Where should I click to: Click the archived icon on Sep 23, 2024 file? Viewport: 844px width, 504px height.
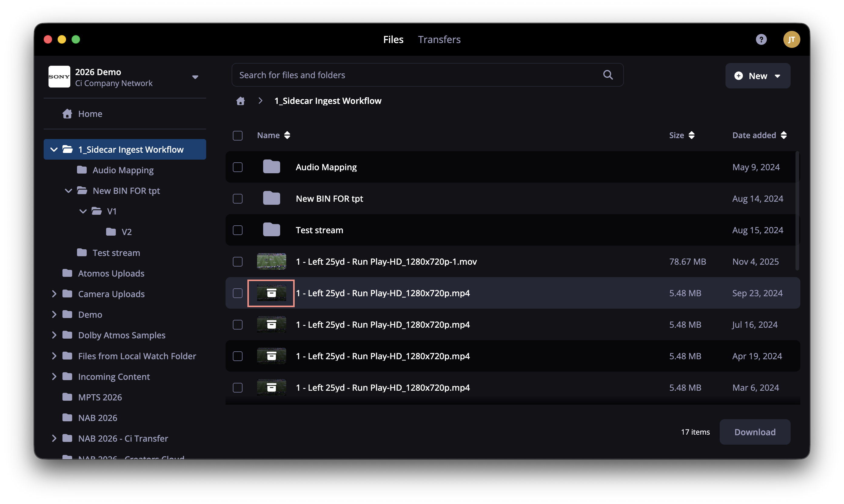[271, 293]
